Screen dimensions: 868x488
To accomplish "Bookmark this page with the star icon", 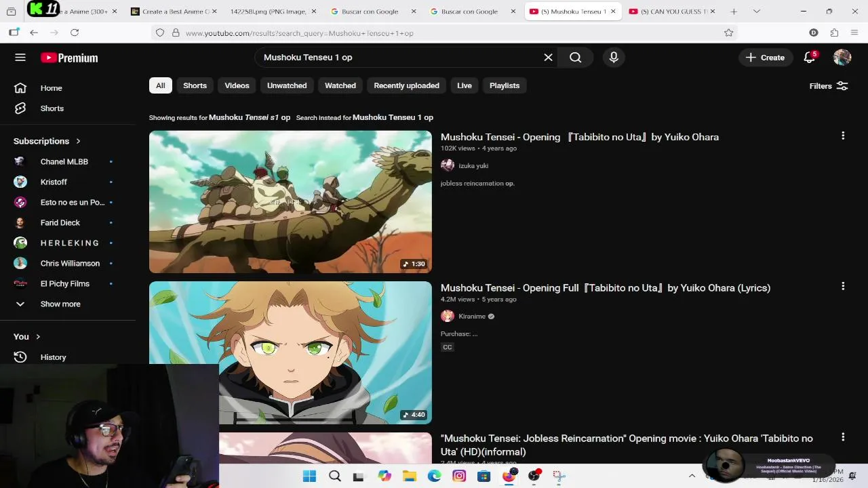I will pyautogui.click(x=728, y=33).
